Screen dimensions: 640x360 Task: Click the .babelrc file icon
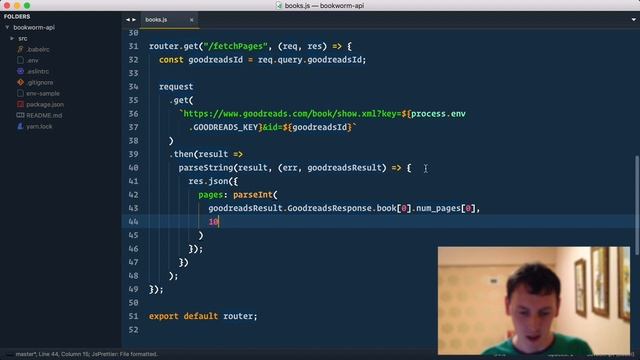(x=20, y=49)
